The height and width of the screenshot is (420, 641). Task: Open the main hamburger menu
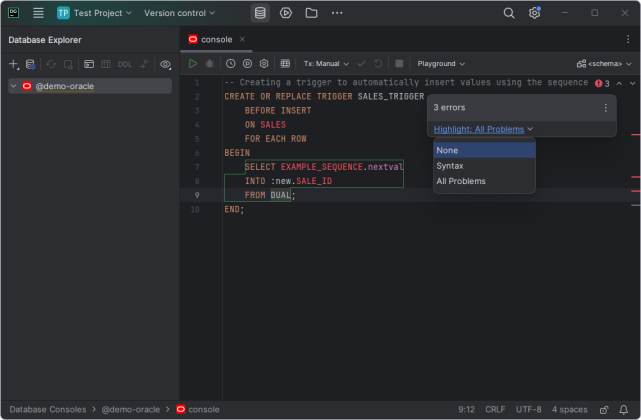click(x=38, y=13)
